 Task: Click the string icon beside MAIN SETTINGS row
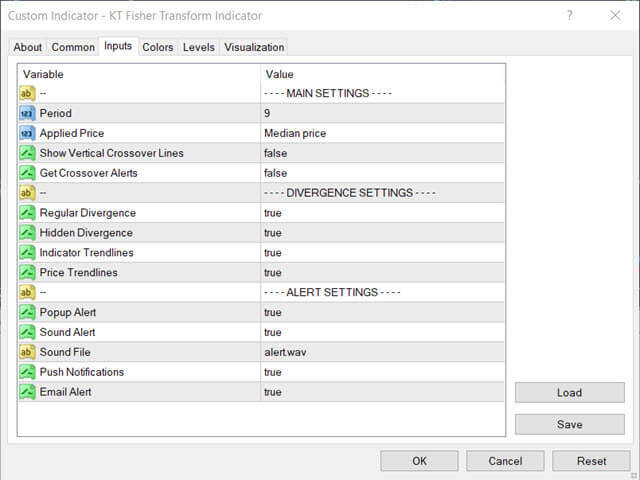pyautogui.click(x=27, y=93)
